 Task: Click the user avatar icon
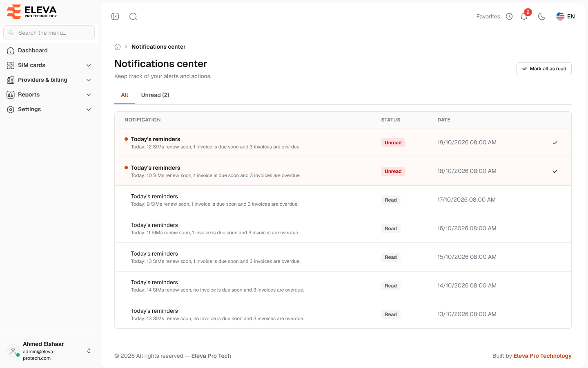pos(13,351)
